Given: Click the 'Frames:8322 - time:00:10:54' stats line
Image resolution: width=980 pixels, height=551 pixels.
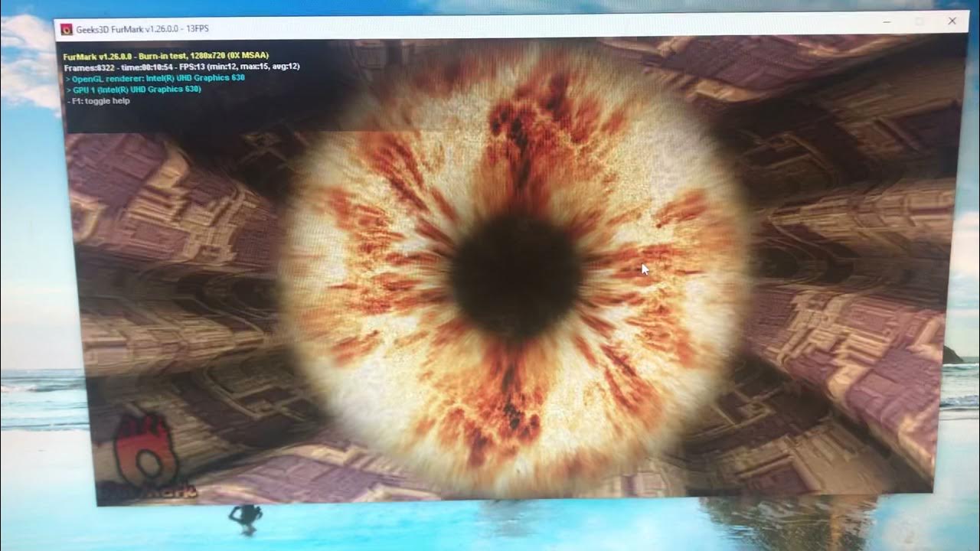Looking at the screenshot, I should click(x=181, y=67).
